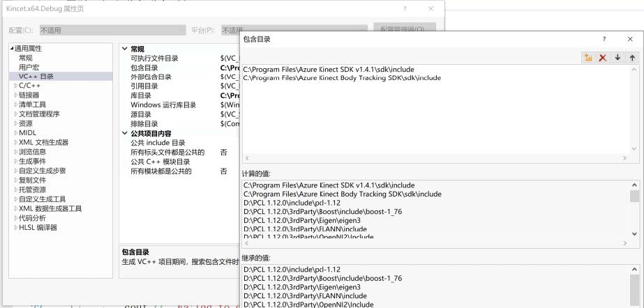
Task: Select the 排除目录 property row
Action: tap(181, 124)
